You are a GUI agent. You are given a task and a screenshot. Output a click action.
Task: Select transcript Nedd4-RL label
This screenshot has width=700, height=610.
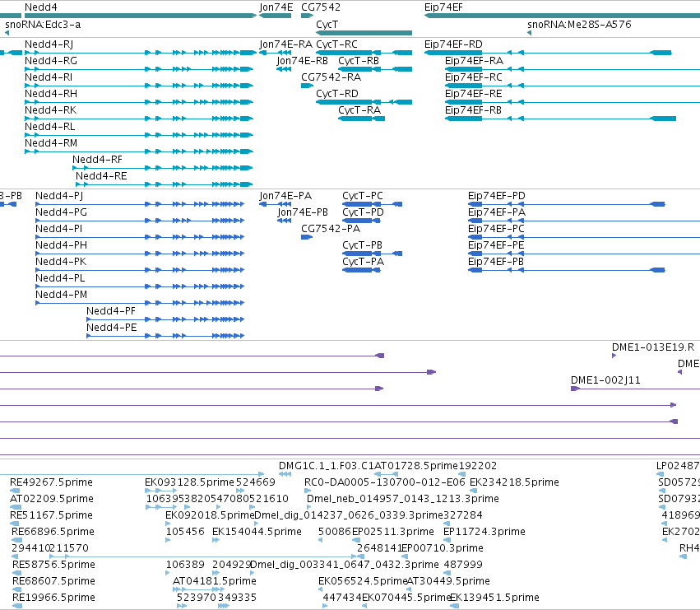[x=49, y=127]
